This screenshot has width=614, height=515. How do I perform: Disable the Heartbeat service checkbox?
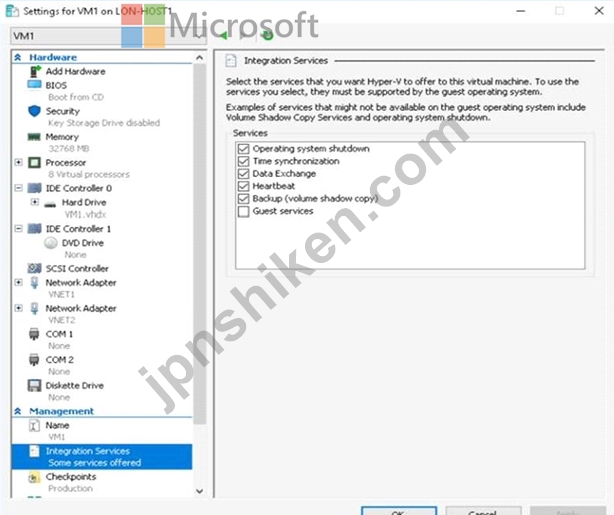pyautogui.click(x=243, y=186)
